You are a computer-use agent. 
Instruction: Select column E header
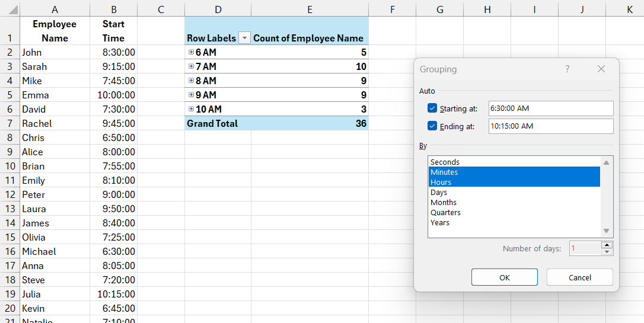tap(310, 9)
